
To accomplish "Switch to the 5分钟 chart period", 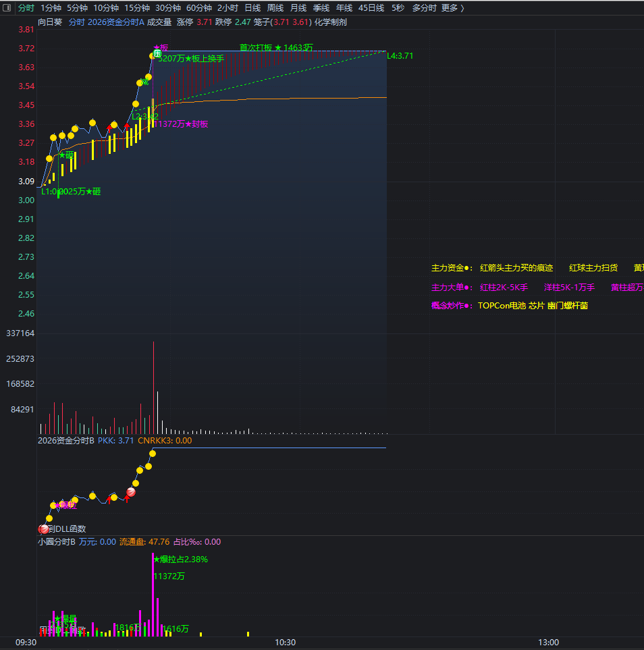I will tap(77, 8).
